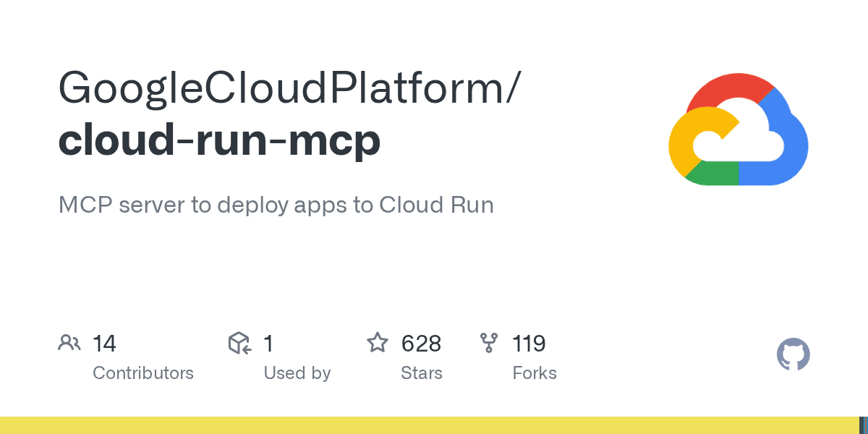Click the 1 used by count
The height and width of the screenshot is (434, 868).
[268, 344]
